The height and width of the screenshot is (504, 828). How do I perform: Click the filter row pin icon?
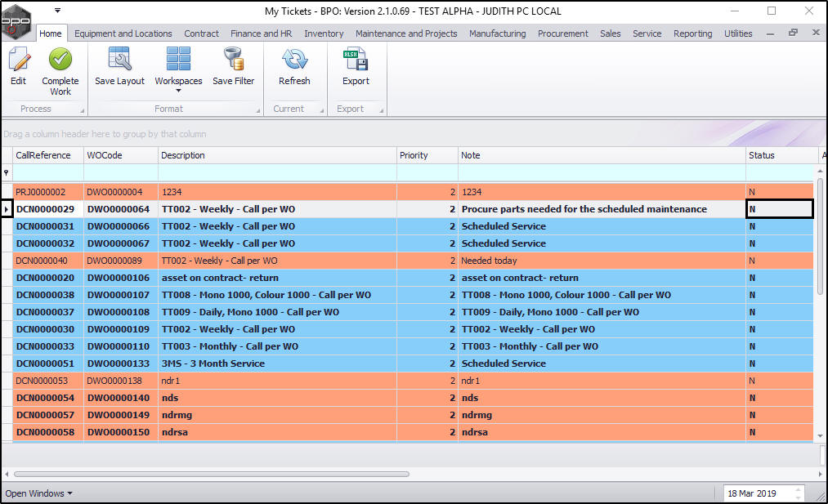coord(7,173)
